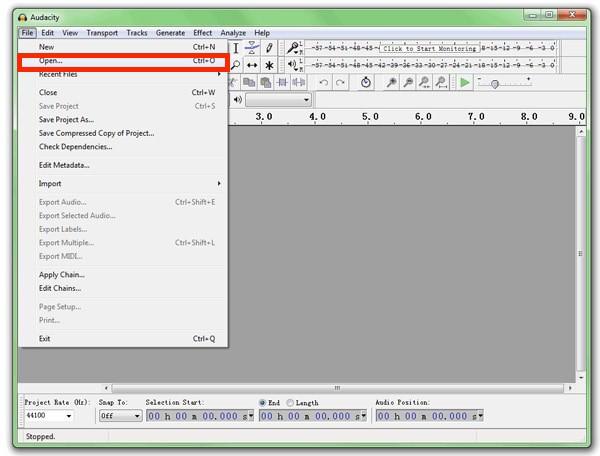
Task: Click the recording meter microphone icon
Action: point(293,48)
